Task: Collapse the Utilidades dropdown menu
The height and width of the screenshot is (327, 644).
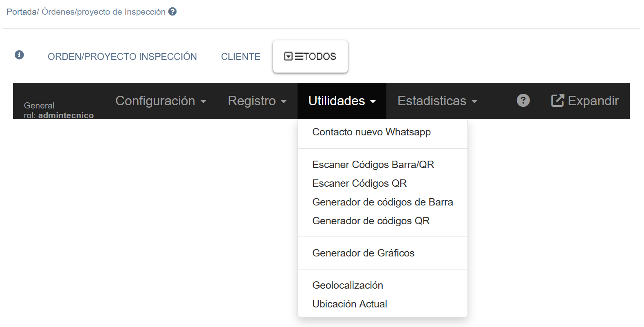Action: point(342,101)
